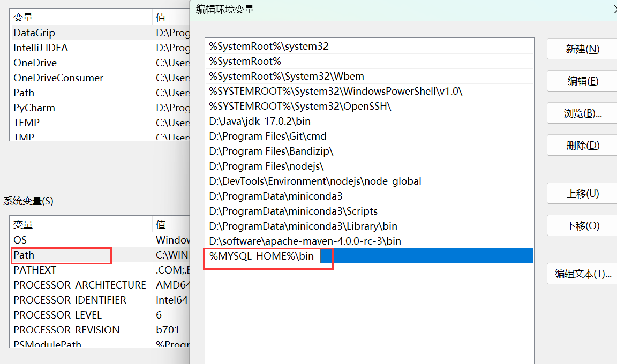617x364 pixels.
Task: Select D:\Java\jdk-17.0.2\bin entry
Action: click(x=369, y=121)
